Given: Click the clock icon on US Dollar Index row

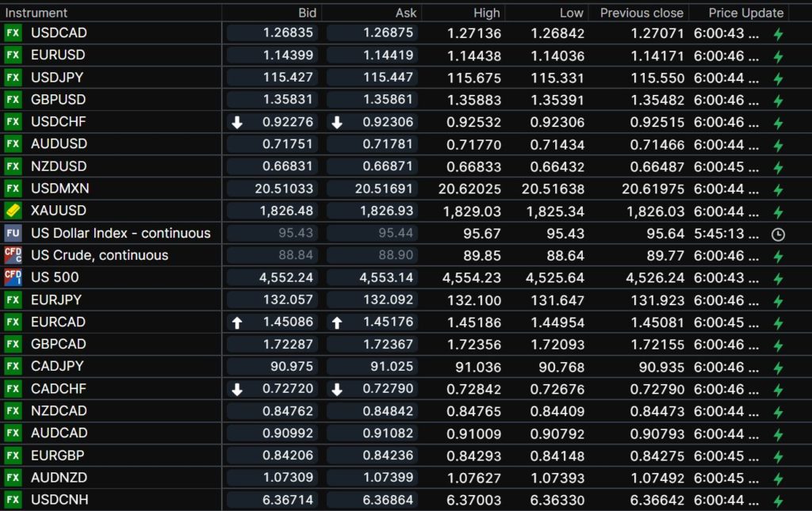Looking at the screenshot, I should 778,234.
